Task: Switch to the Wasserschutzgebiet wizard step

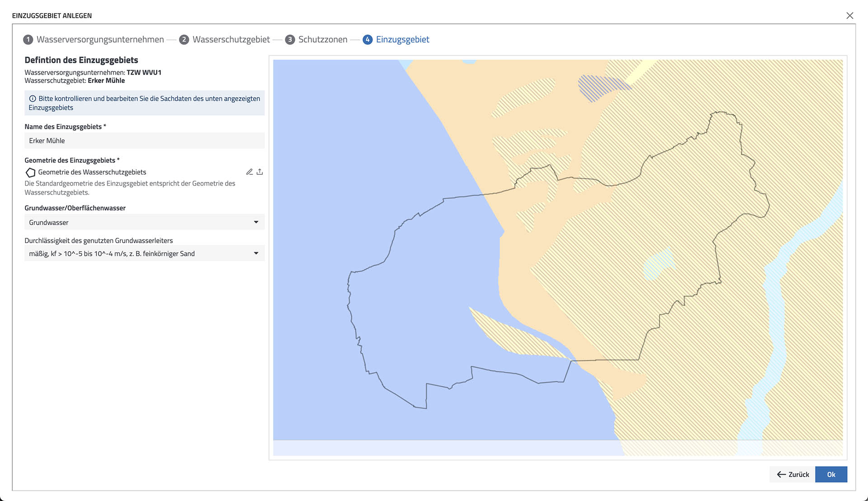Action: (x=231, y=39)
